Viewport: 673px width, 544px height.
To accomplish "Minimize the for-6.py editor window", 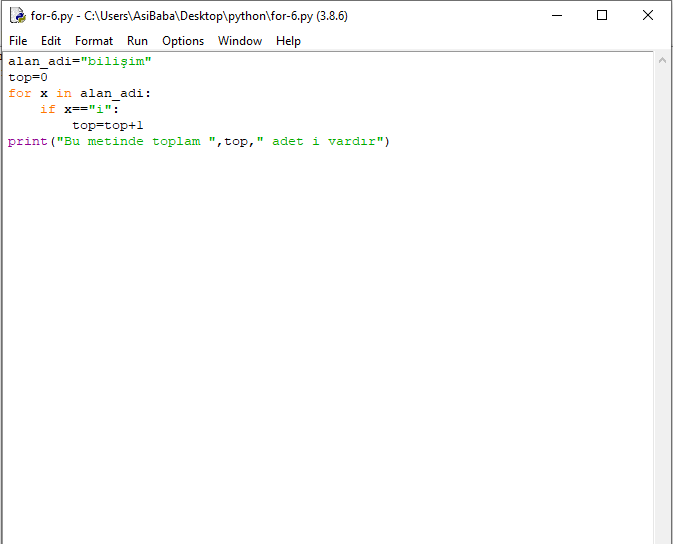I will [557, 16].
